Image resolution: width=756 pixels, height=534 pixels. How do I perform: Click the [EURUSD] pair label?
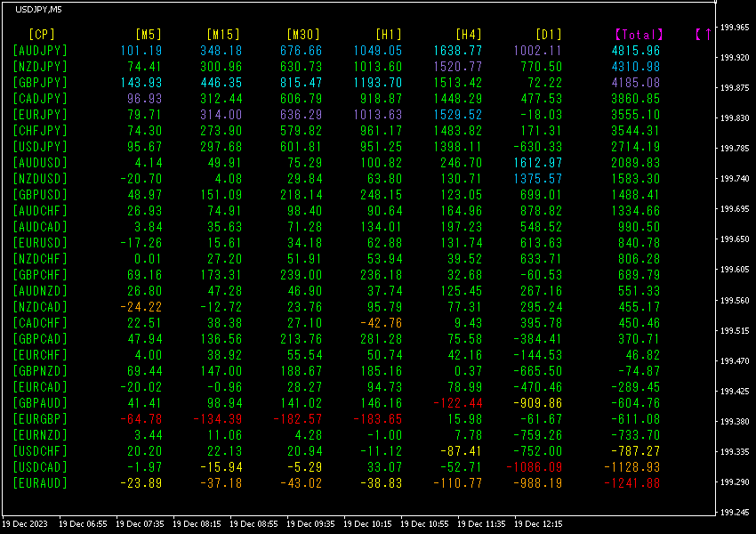pos(40,243)
